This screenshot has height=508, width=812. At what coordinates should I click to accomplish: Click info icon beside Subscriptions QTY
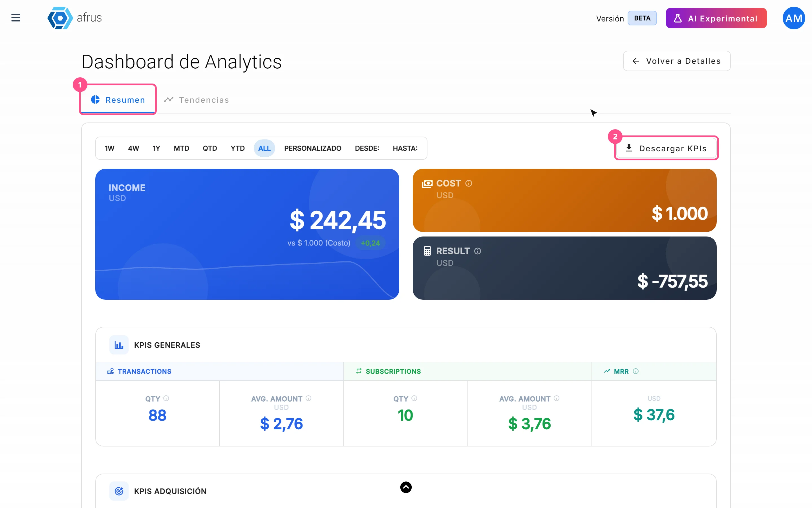[414, 398]
